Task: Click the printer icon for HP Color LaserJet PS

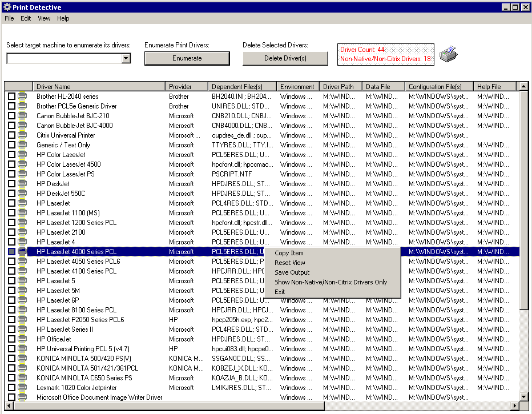Action: tap(22, 174)
